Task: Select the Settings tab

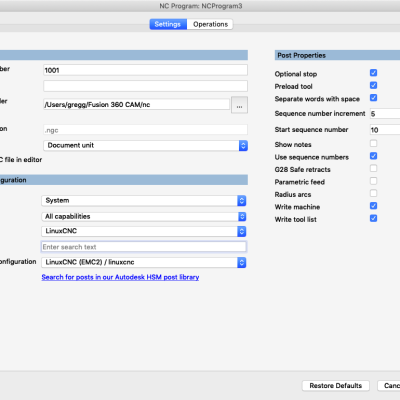Action: tap(168, 24)
